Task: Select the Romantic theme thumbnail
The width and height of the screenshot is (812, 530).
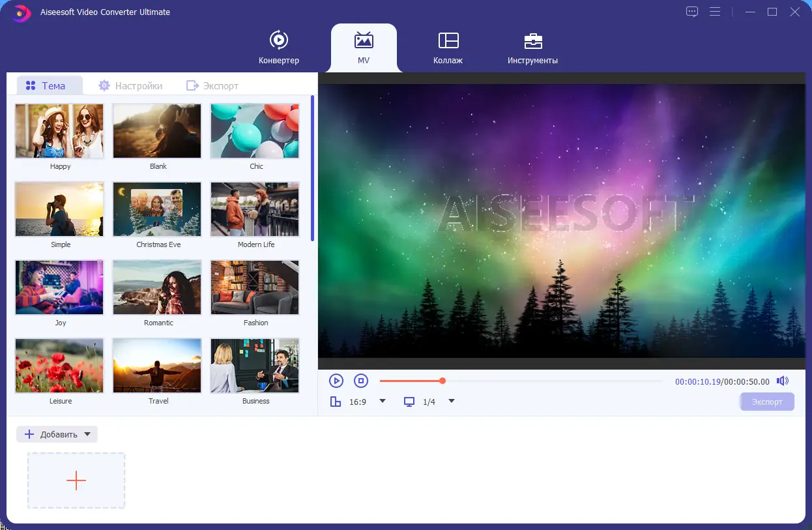Action: pyautogui.click(x=157, y=287)
